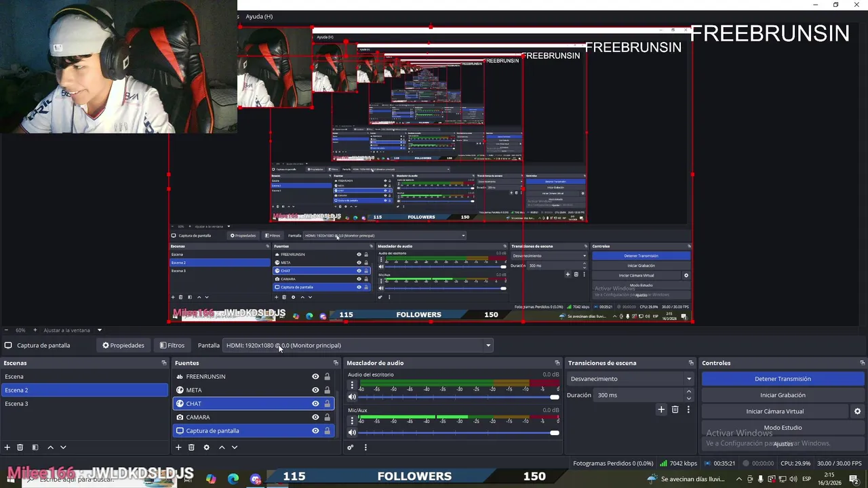This screenshot has height=488, width=868.
Task: Open source properties gear in Fuentes toolbar
Action: coord(206,447)
